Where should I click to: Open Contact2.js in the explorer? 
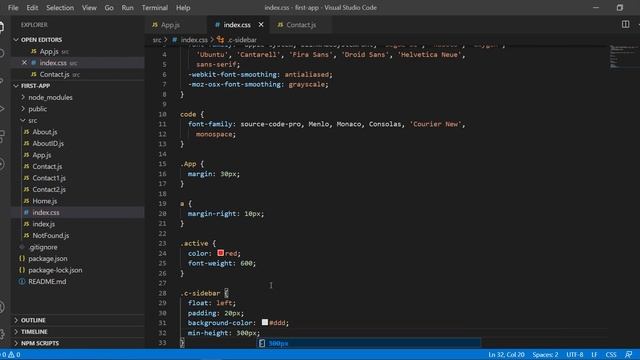click(49, 189)
